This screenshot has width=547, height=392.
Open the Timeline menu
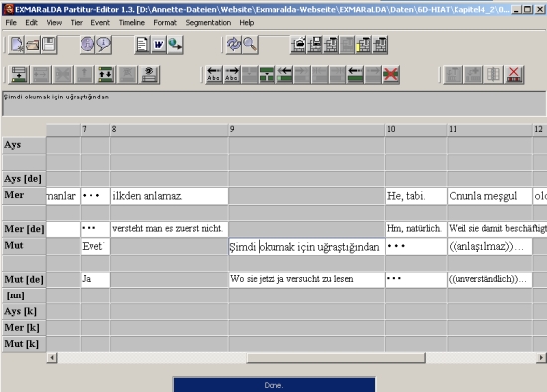tap(132, 22)
